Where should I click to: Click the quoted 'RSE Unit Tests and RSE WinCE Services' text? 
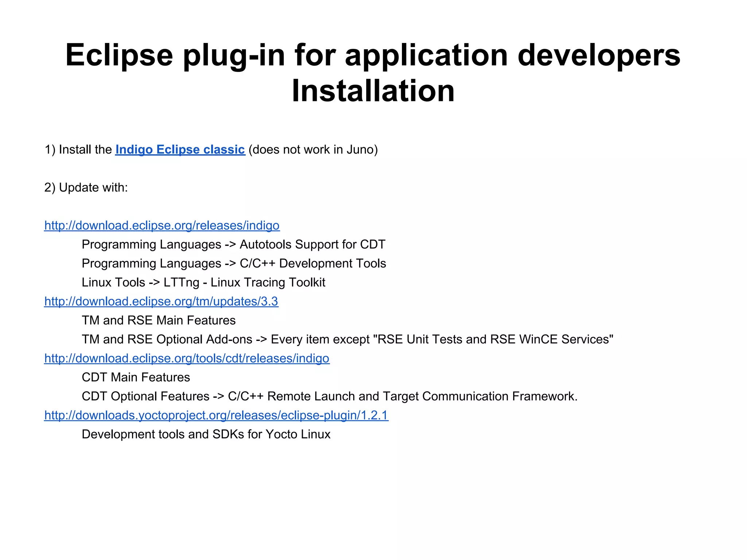[x=493, y=339]
